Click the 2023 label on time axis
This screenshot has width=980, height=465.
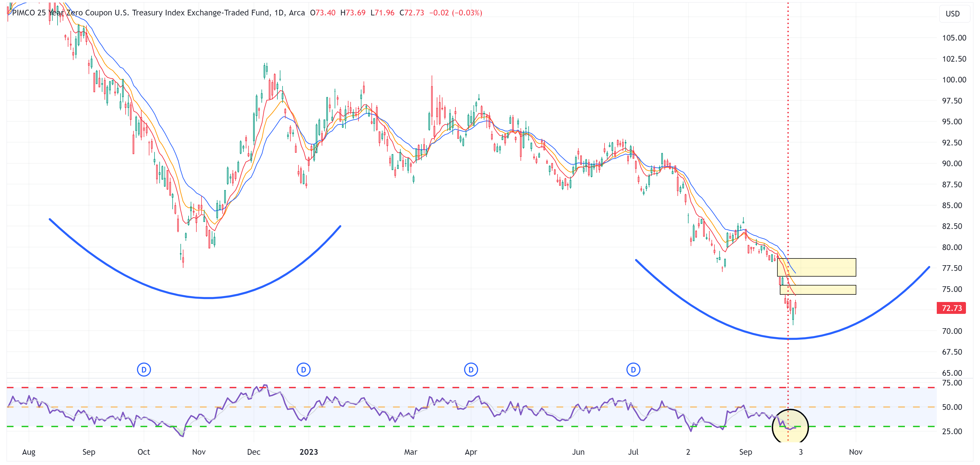(308, 452)
